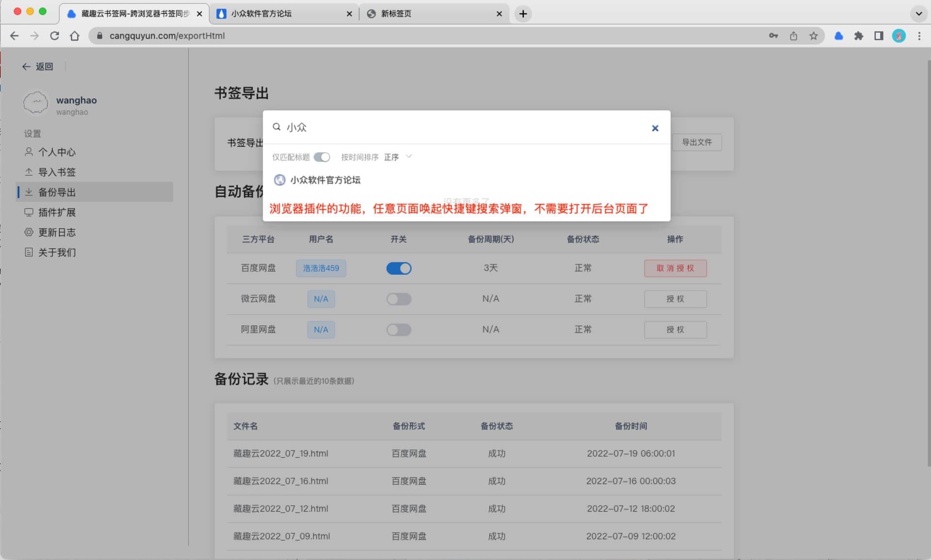Open Chrome extensions puzzle icon
Screen dimensions: 931x560
click(859, 36)
